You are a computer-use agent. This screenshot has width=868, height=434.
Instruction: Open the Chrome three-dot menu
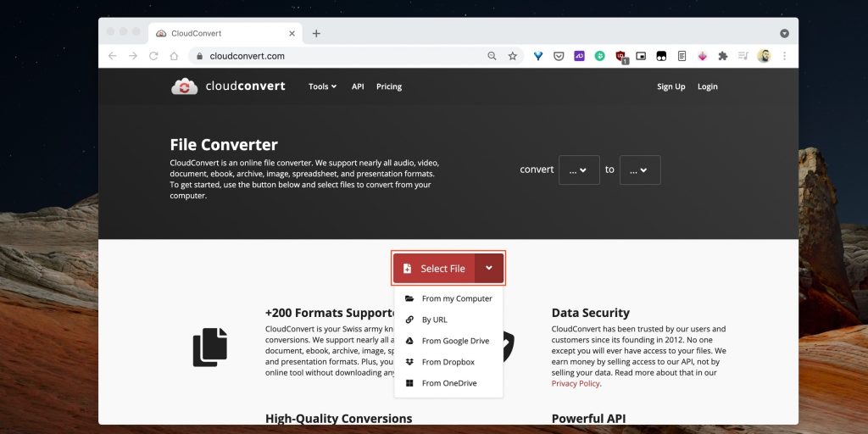tap(784, 56)
